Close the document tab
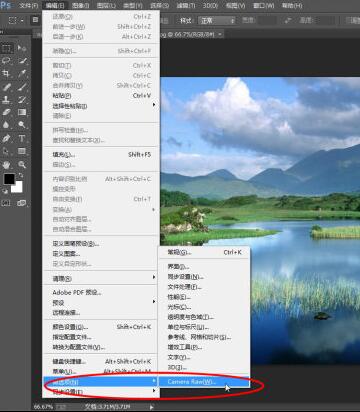 coord(221,34)
